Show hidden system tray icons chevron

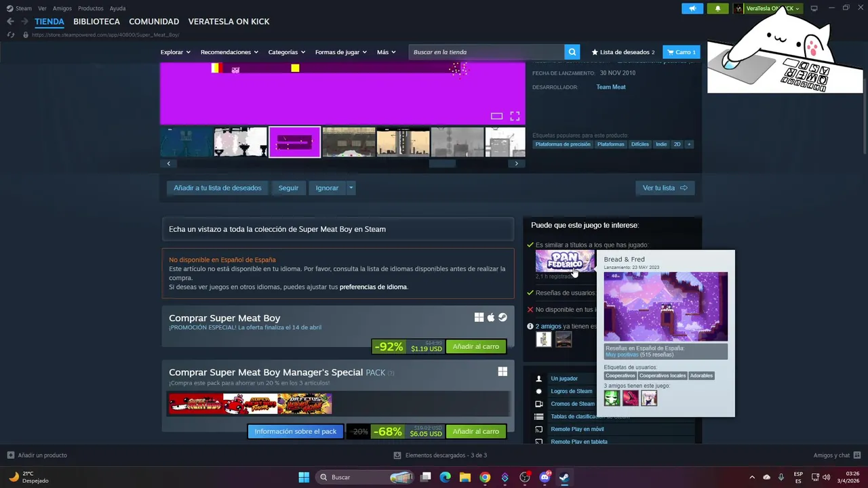(751, 477)
